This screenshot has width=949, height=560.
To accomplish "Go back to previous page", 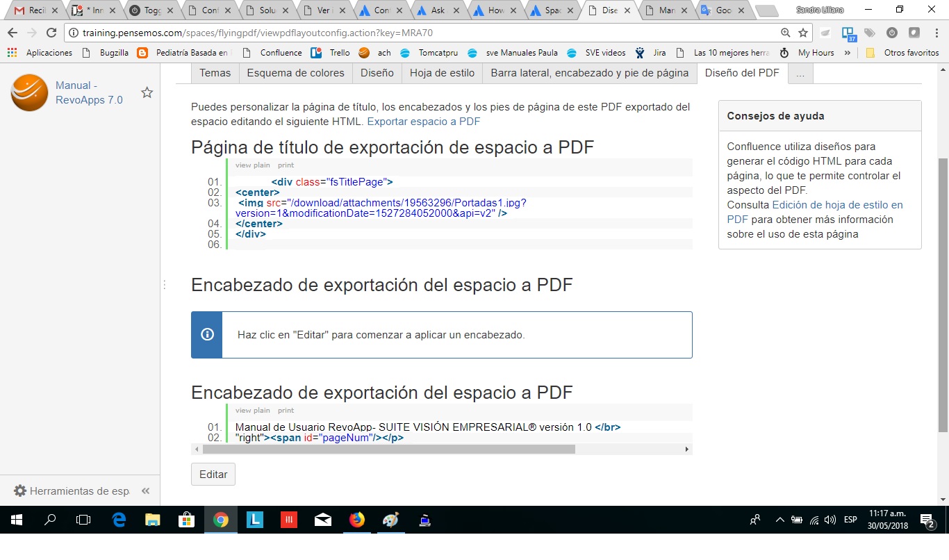I will (x=12, y=33).
